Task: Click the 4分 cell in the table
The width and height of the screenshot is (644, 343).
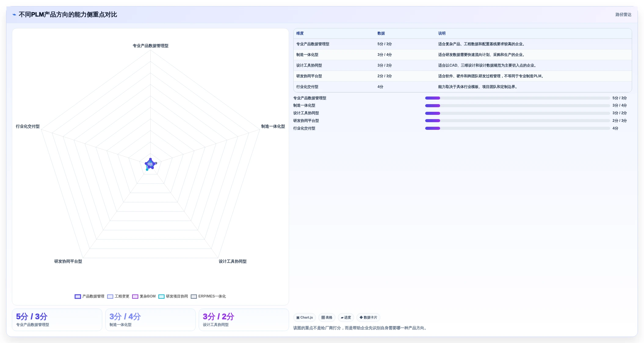Action: [380, 87]
